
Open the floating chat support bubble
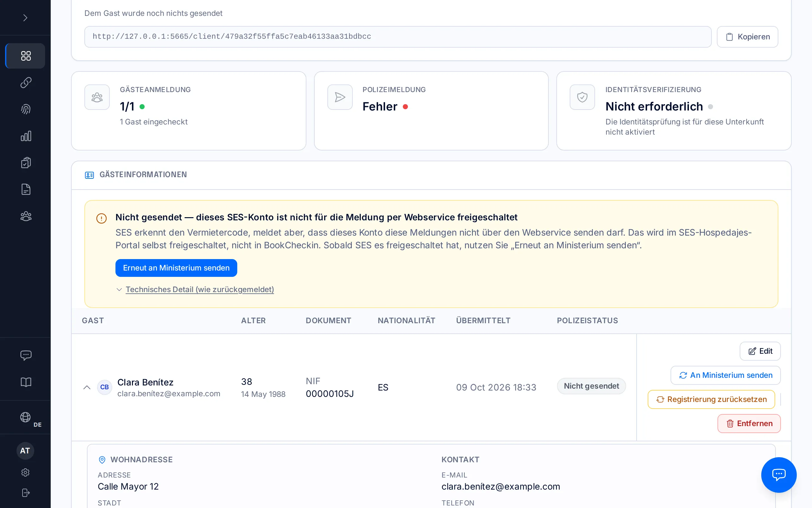(x=778, y=475)
